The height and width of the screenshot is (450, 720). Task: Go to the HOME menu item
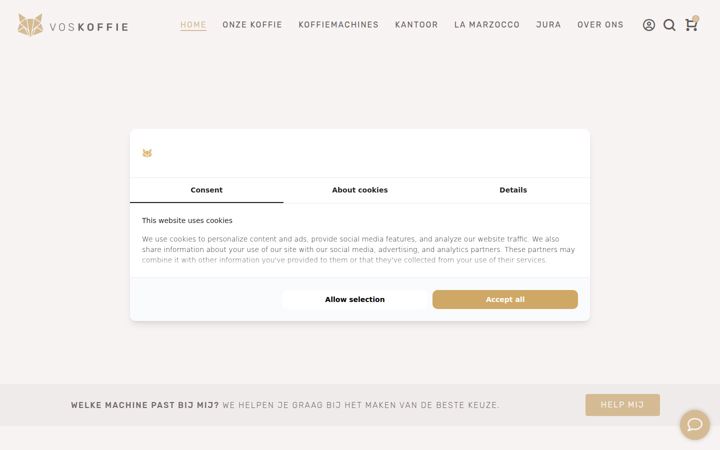point(193,25)
